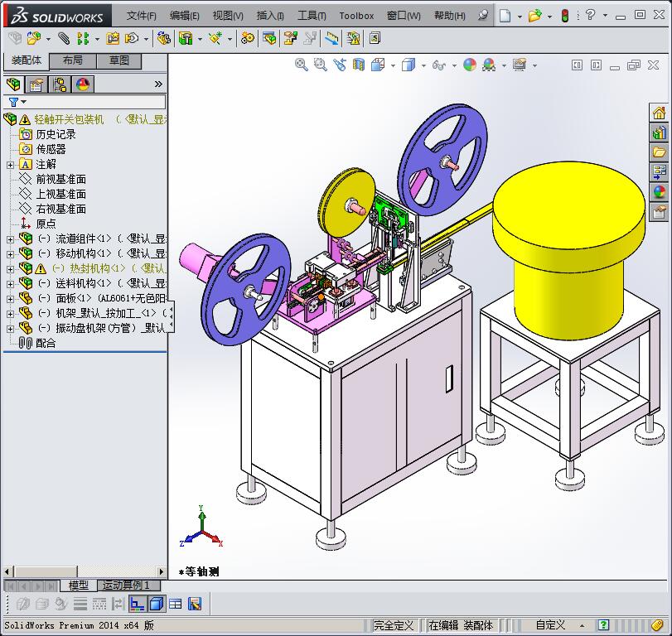Image resolution: width=672 pixels, height=636 pixels.
Task: Toggle the highlighted first view button in the bottom toolbar
Action: pyautogui.click(x=138, y=604)
